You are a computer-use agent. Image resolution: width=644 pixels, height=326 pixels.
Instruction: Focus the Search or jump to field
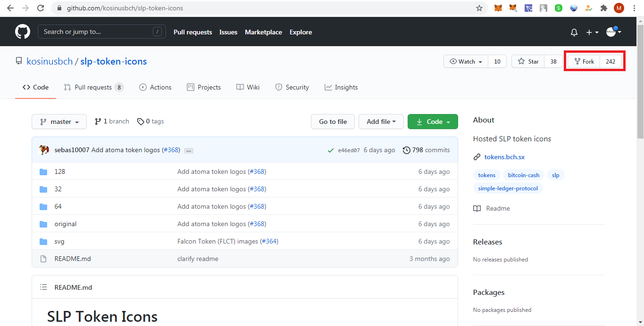pyautogui.click(x=102, y=32)
